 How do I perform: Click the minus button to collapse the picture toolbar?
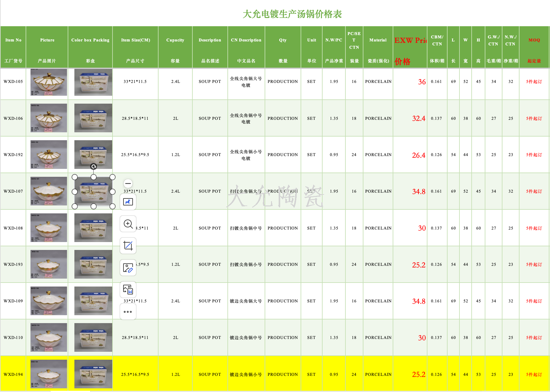tap(128, 184)
